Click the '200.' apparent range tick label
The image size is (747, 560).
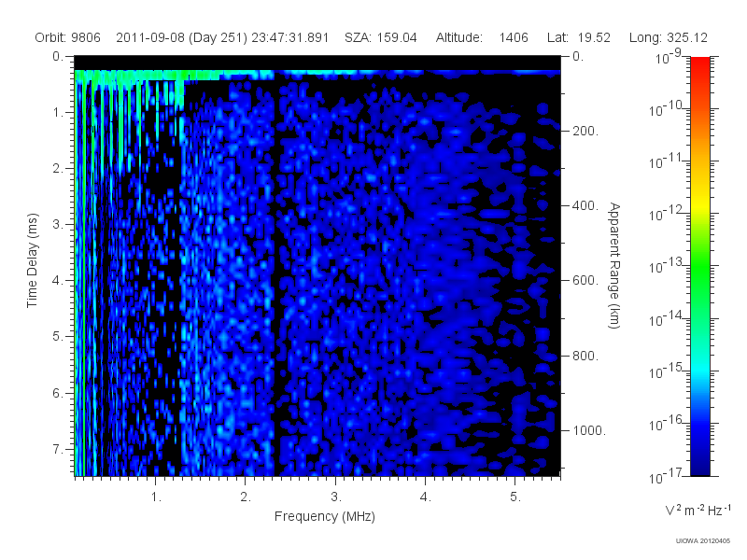[x=585, y=131]
